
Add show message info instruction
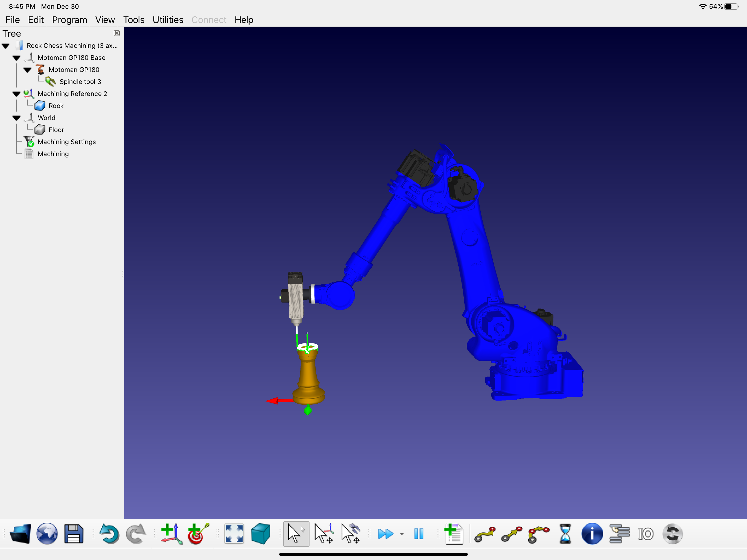pyautogui.click(x=592, y=534)
